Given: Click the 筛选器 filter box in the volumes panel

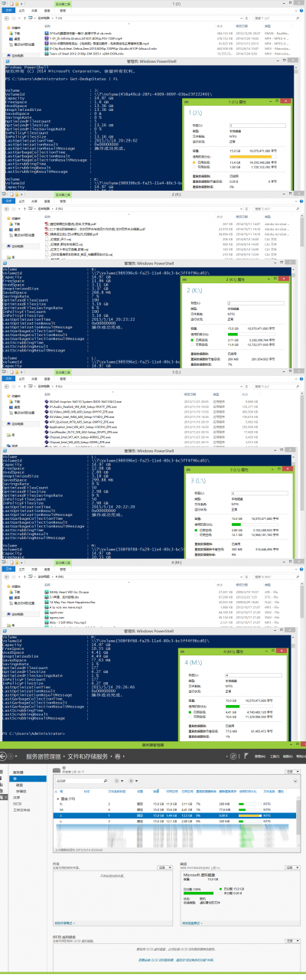Looking at the screenshot, I should point(81,781).
